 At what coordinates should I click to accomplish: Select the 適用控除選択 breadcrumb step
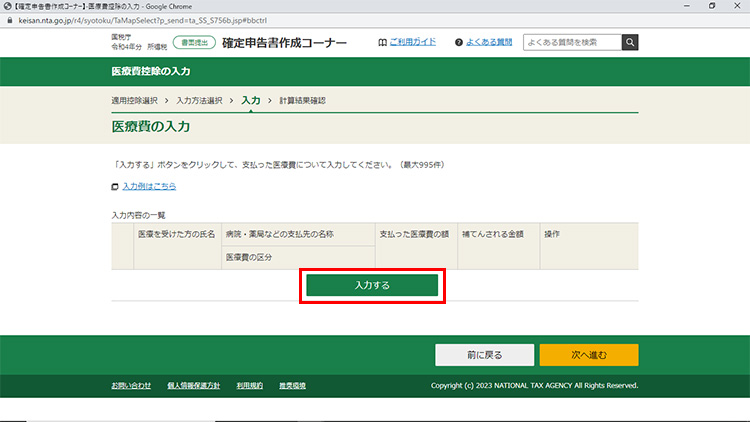pos(134,101)
